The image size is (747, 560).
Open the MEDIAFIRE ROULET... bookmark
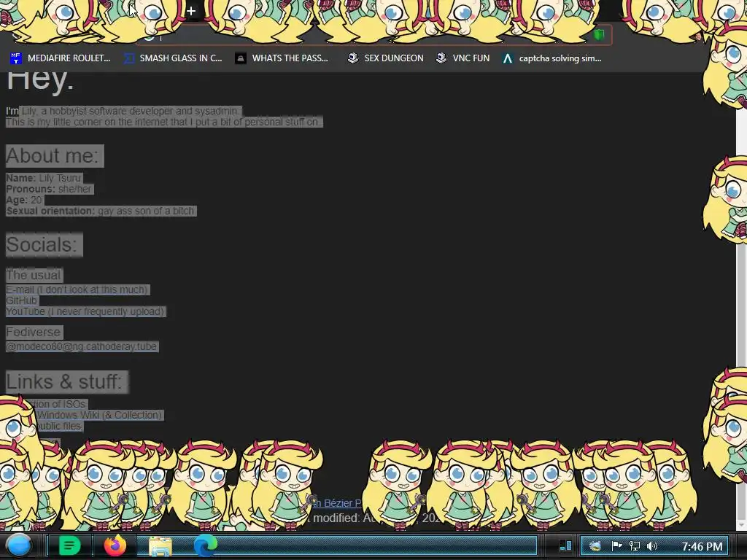pos(60,58)
